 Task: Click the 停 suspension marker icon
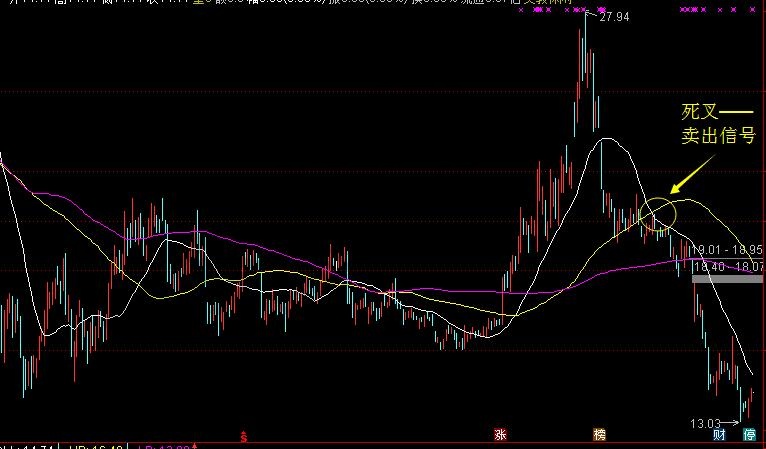(749, 435)
